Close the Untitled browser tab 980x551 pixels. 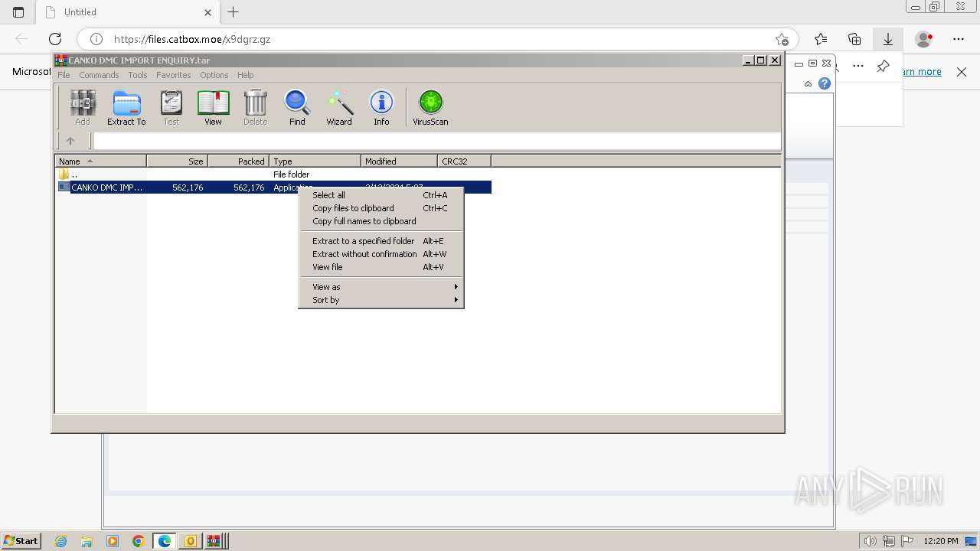(x=207, y=12)
